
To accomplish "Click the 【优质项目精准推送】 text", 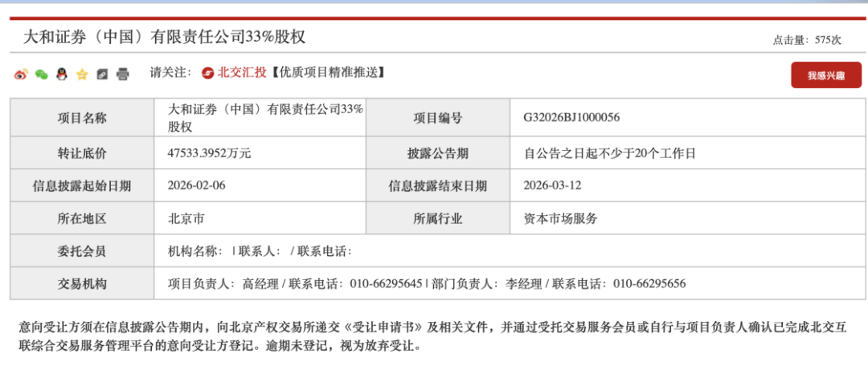I will pos(327,73).
